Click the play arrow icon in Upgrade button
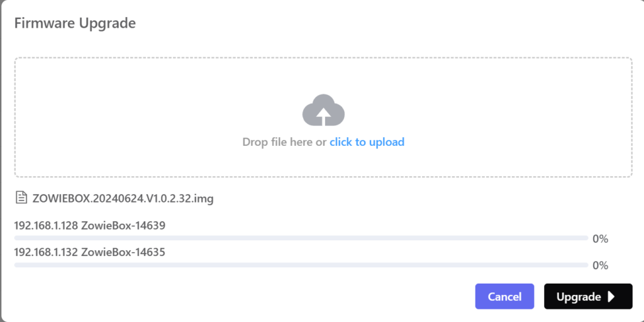The width and height of the screenshot is (644, 322). click(611, 297)
